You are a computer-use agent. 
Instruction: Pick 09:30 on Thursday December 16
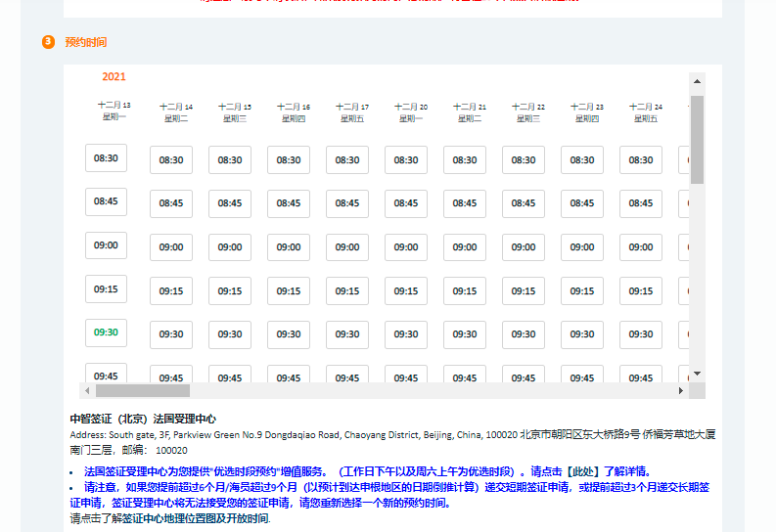pyautogui.click(x=289, y=334)
